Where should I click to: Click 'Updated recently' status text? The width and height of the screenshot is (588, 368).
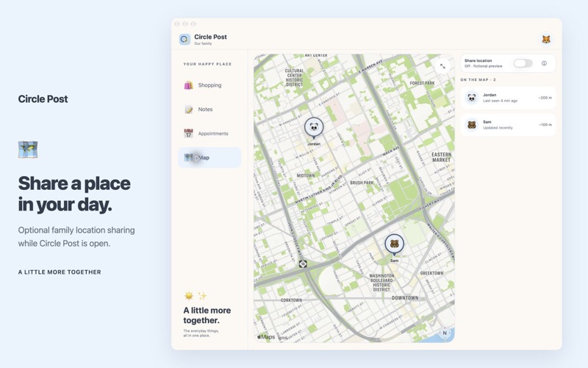pos(498,127)
